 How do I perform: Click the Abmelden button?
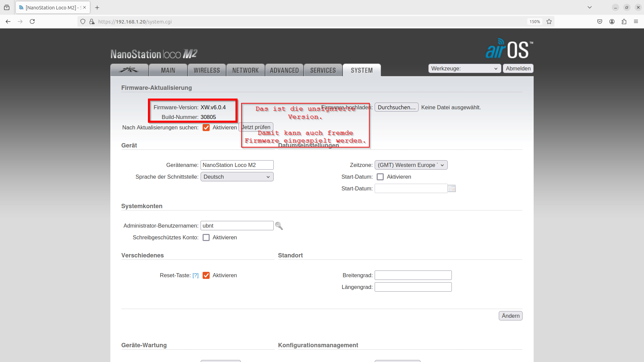[x=518, y=68]
